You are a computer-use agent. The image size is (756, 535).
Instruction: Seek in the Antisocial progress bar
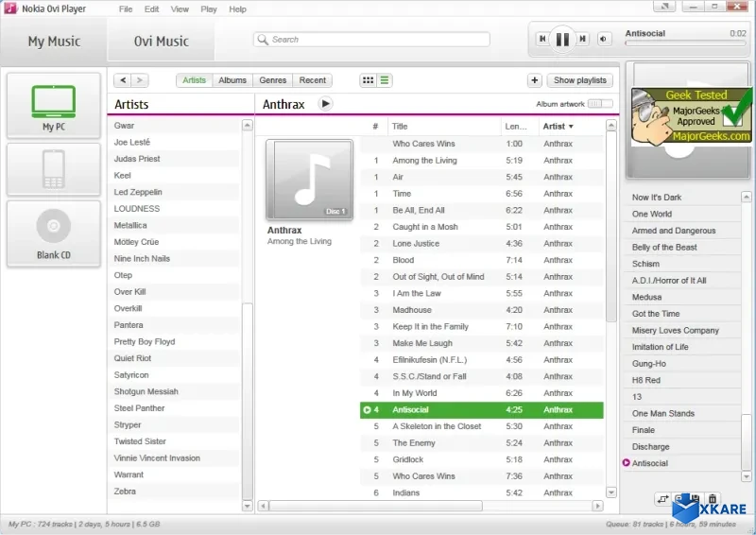point(685,43)
